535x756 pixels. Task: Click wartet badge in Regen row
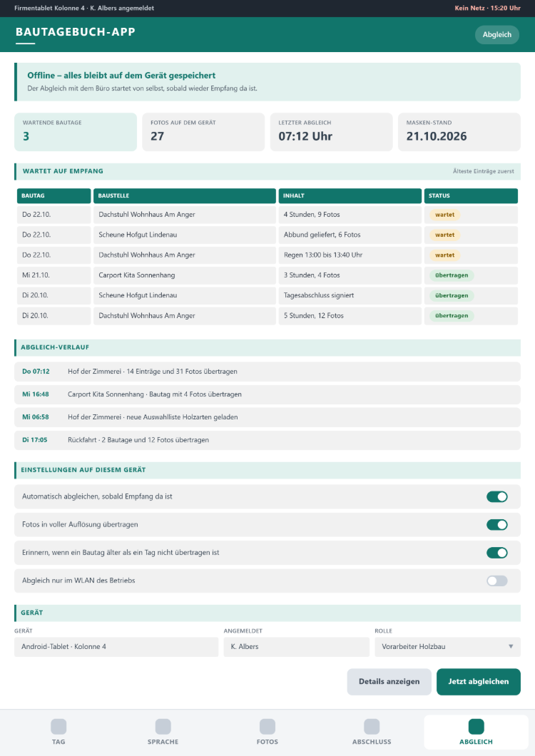(x=445, y=255)
